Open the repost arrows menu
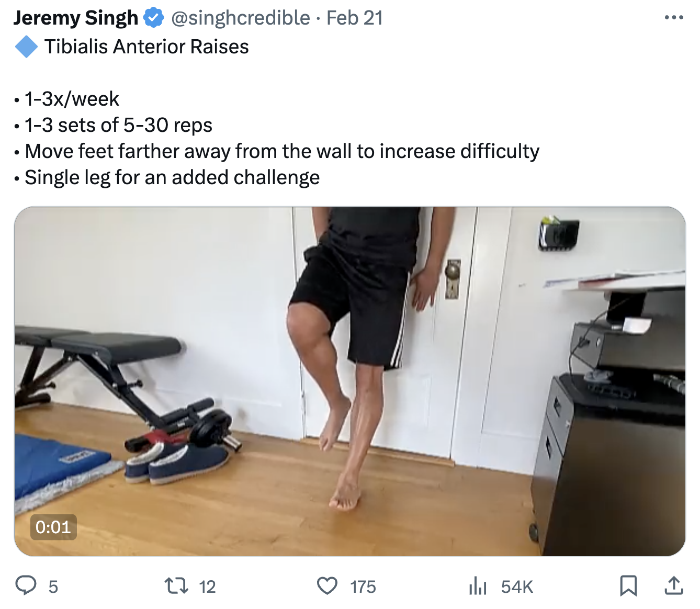This screenshot has height=609, width=700. click(176, 585)
